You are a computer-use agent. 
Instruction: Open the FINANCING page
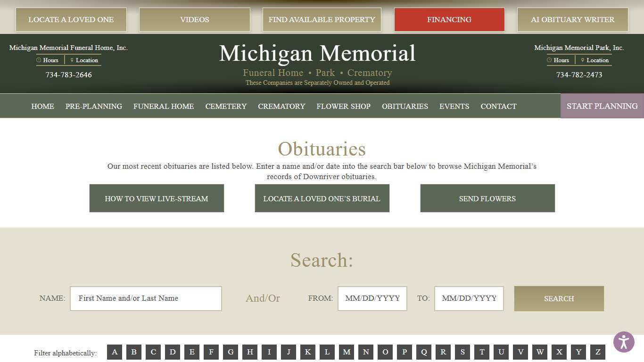click(x=449, y=19)
